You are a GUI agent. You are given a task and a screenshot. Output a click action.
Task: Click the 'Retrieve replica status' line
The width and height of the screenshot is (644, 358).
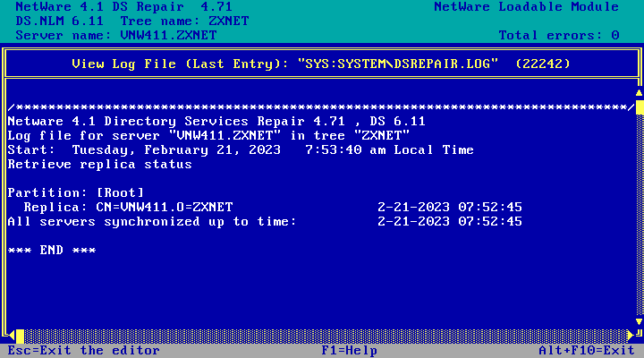pyautogui.click(x=100, y=165)
